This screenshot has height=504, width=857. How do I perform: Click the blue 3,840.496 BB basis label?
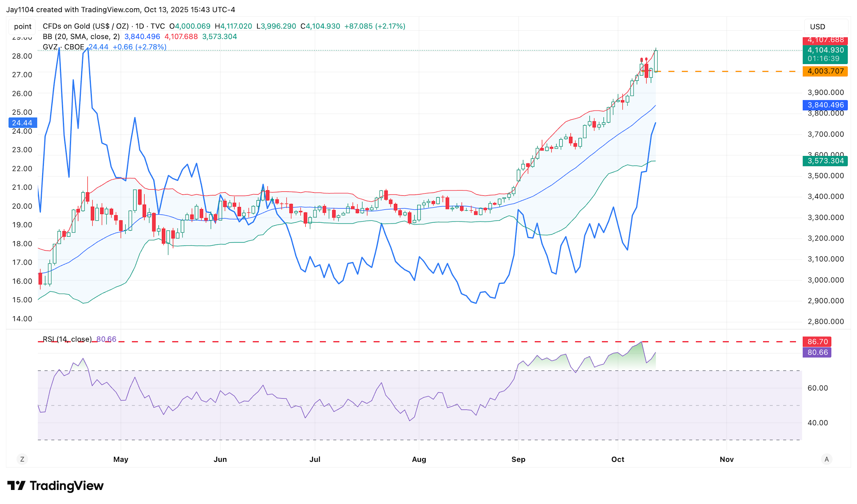(x=825, y=105)
